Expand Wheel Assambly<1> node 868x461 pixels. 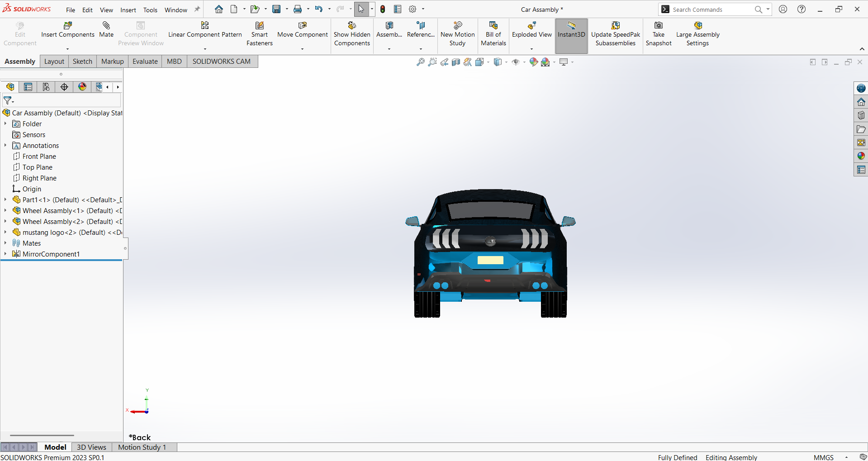click(5, 210)
